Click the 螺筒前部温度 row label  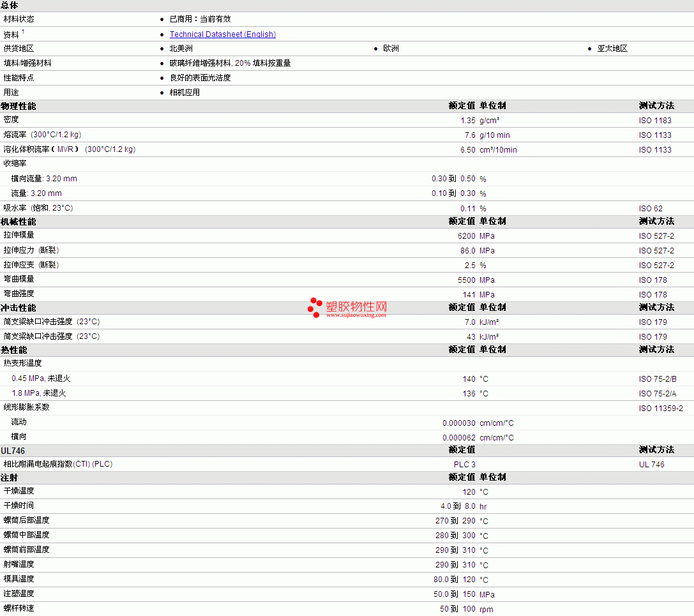click(x=27, y=549)
